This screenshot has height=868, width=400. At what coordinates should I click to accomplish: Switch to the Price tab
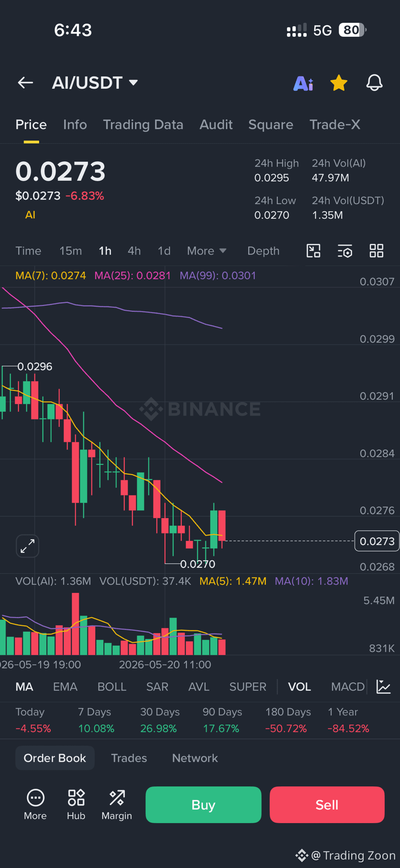[31, 125]
